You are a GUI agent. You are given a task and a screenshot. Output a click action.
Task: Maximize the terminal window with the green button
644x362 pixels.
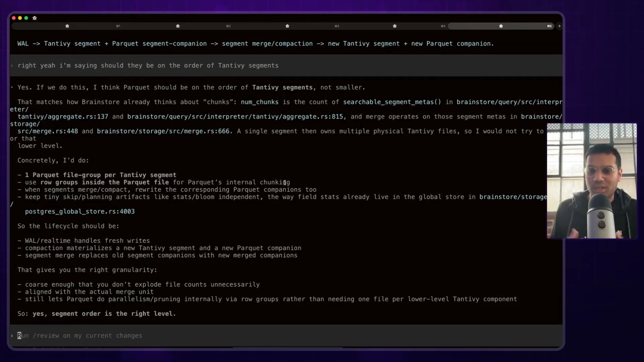point(26,18)
